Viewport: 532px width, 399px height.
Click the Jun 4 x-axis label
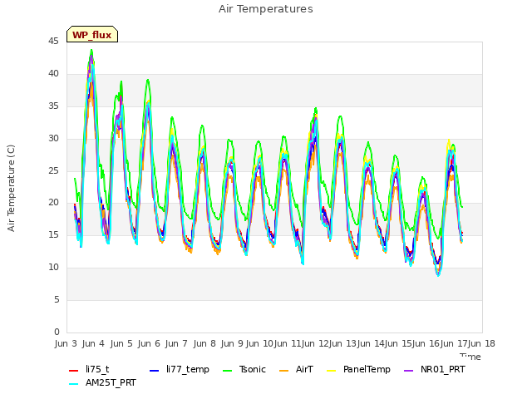pos(93,343)
